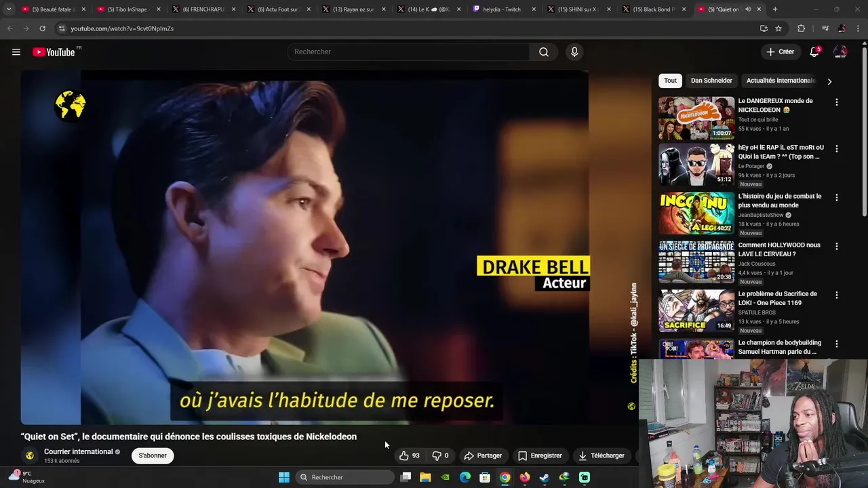Viewport: 868px width, 488px height.
Task: Open the Chrome extensions puzzle icon
Action: 801,28
